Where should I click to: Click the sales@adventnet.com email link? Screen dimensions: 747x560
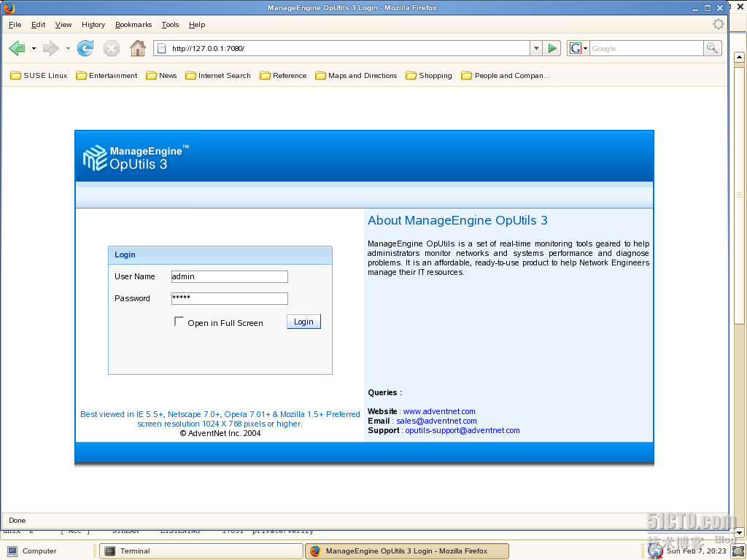coord(436,421)
